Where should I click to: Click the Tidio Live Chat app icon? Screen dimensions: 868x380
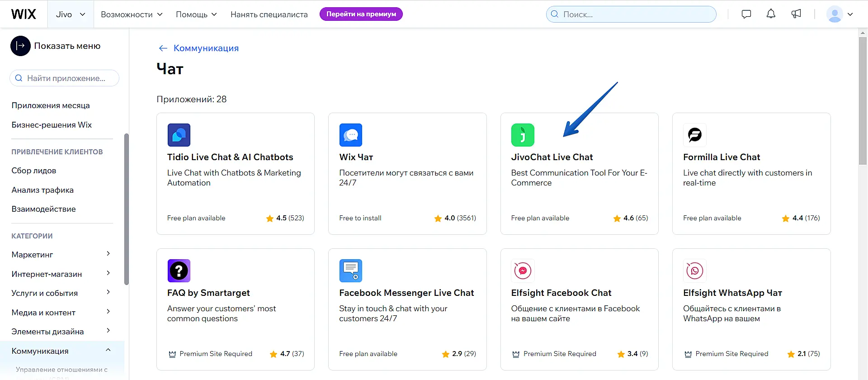coord(179,135)
